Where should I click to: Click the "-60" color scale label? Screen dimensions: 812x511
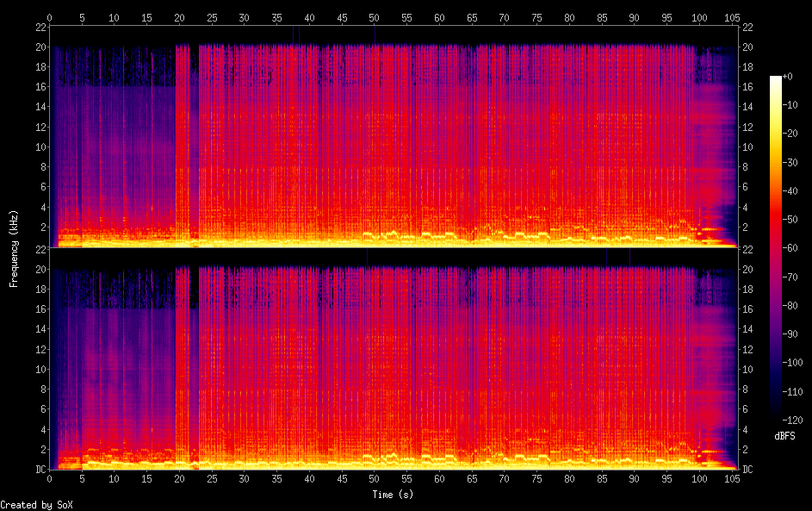coord(790,247)
